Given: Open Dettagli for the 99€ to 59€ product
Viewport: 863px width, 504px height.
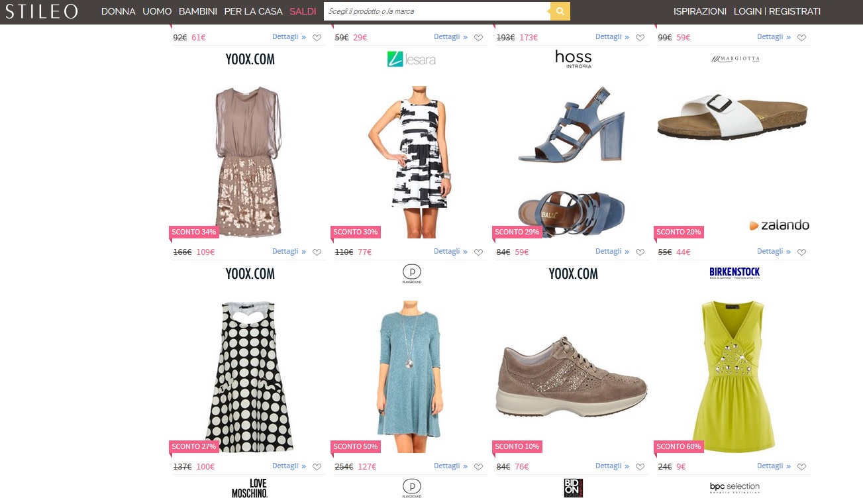Looking at the screenshot, I should point(774,37).
